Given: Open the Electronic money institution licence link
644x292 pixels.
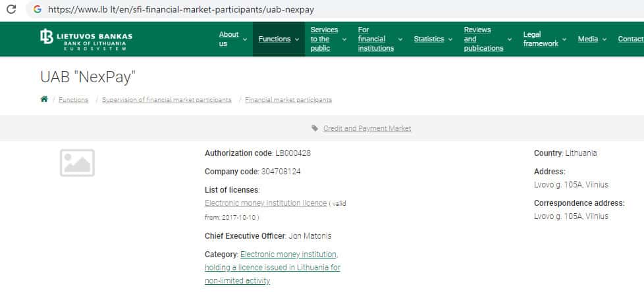Looking at the screenshot, I should (265, 203).
